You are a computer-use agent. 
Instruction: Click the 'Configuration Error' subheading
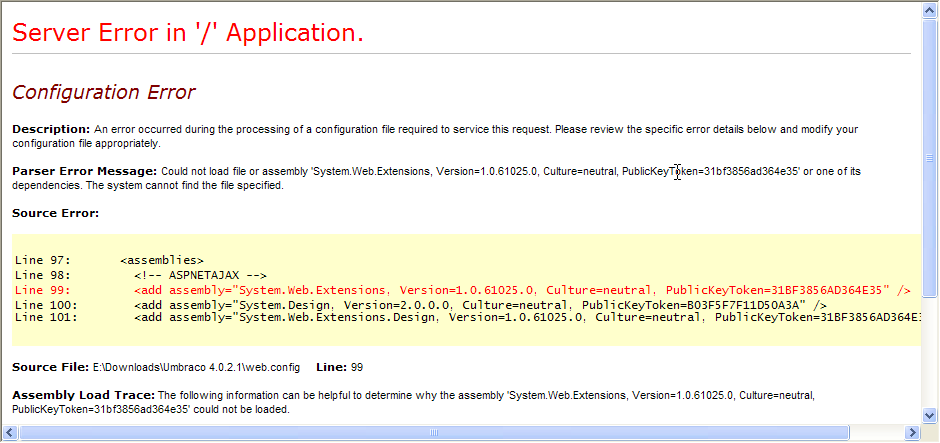pyautogui.click(x=104, y=92)
